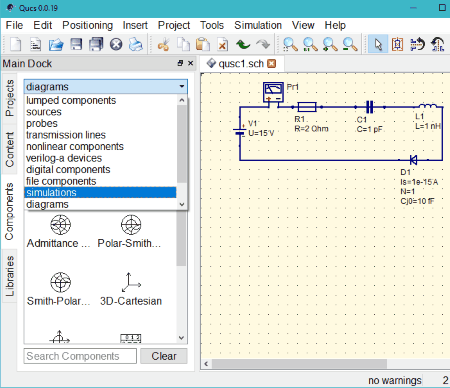Switch to the Libraries side tab
450x388 pixels.
tap(10, 276)
